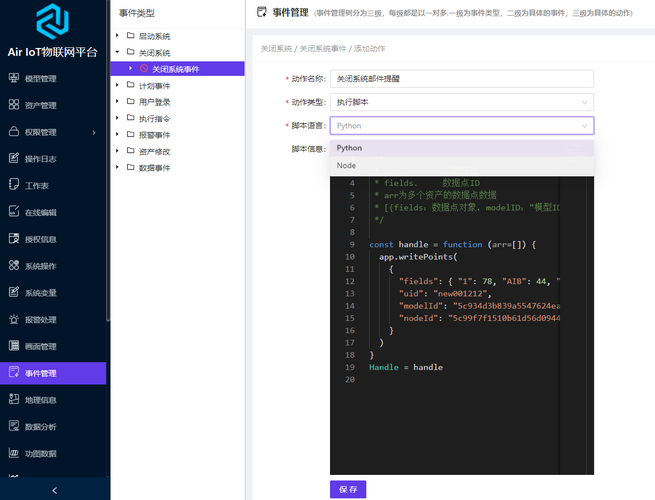The height and width of the screenshot is (500, 655).
Task: Click code line '"uid": "new001212"'
Action: pos(445,294)
